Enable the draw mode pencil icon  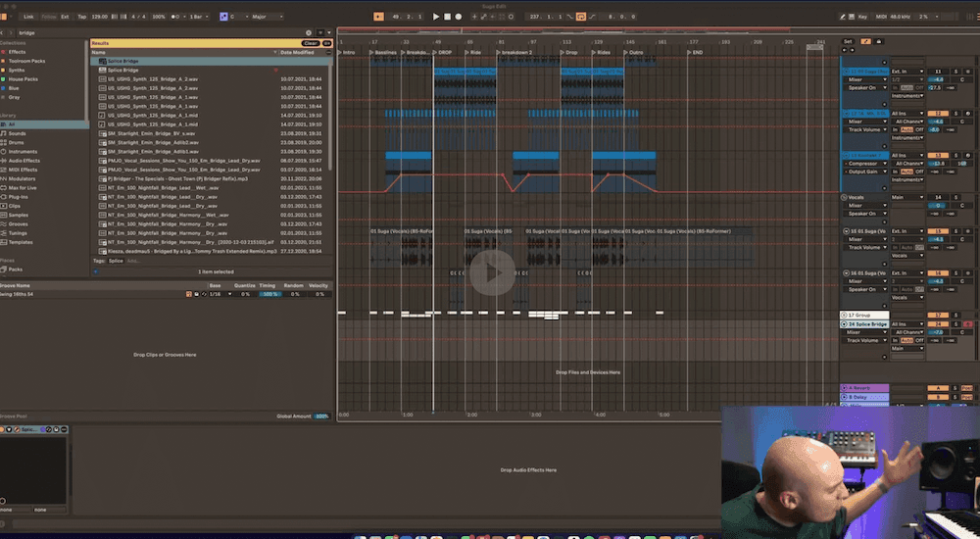click(x=843, y=17)
